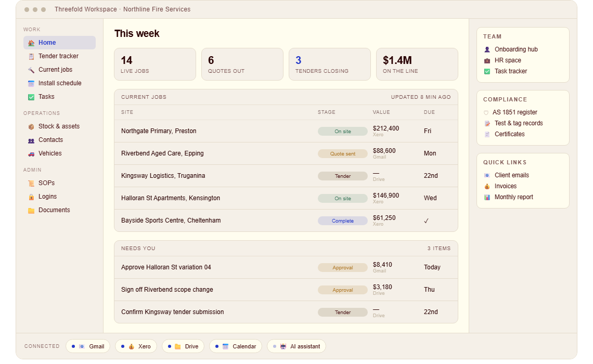593x364 pixels.
Task: Select the Install schedule calendar icon
Action: click(31, 84)
